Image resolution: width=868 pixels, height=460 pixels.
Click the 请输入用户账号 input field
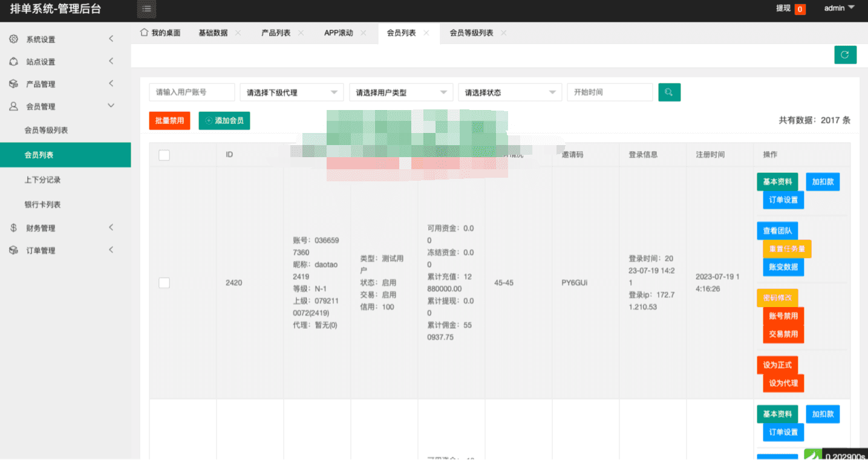click(192, 92)
